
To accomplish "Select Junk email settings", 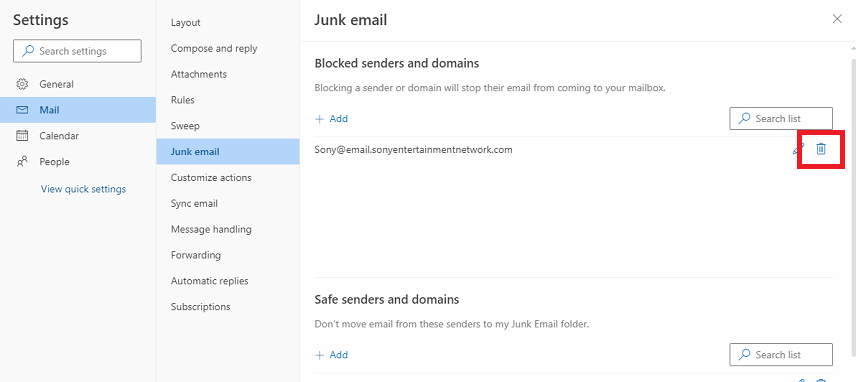I will coord(228,152).
